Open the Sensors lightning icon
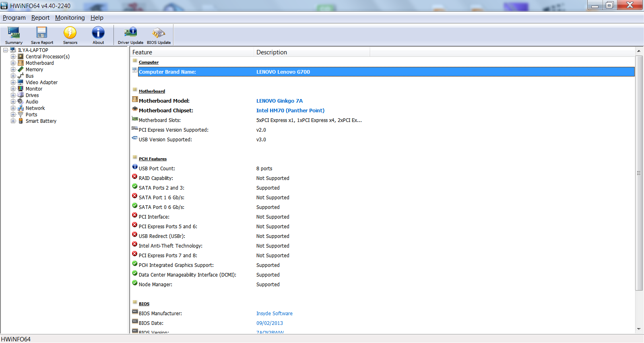Screen dimensions: 644x343 (x=70, y=35)
